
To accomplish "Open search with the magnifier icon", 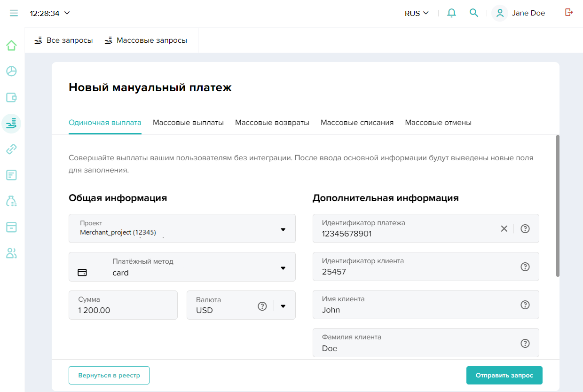I will (474, 13).
